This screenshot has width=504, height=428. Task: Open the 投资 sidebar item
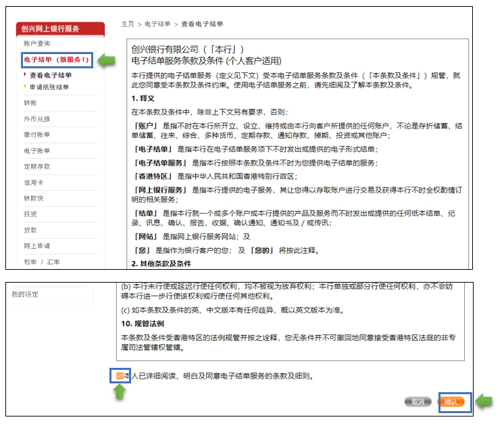(30, 214)
